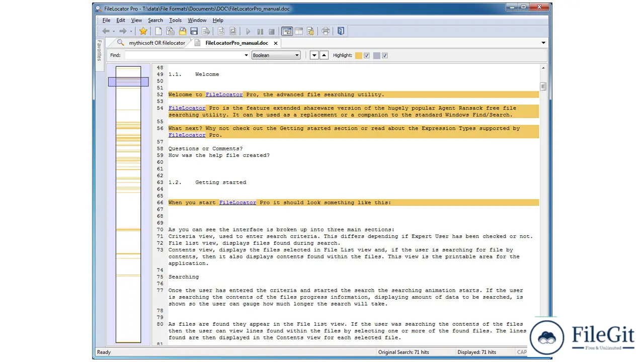Image resolution: width=644 pixels, height=362 pixels.
Task: Open the Find history dropdown arrow
Action: pos(247,55)
